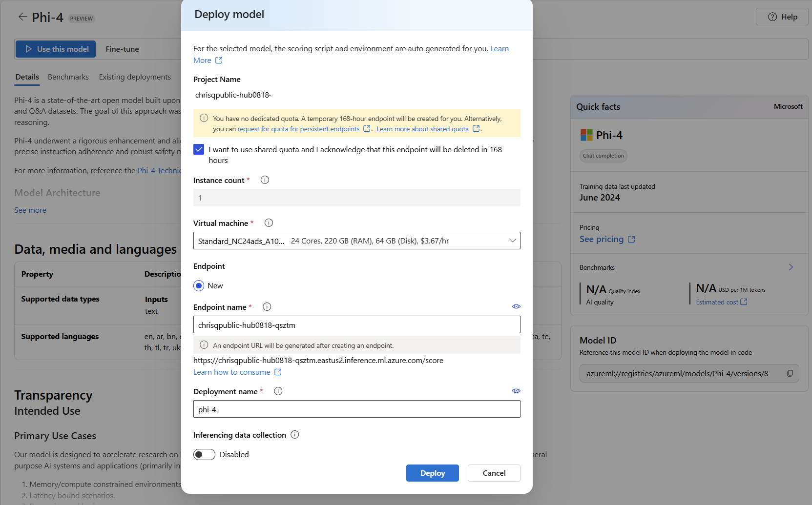Click the info icon in endpoint URL notice
The width and height of the screenshot is (812, 505).
coord(204,345)
